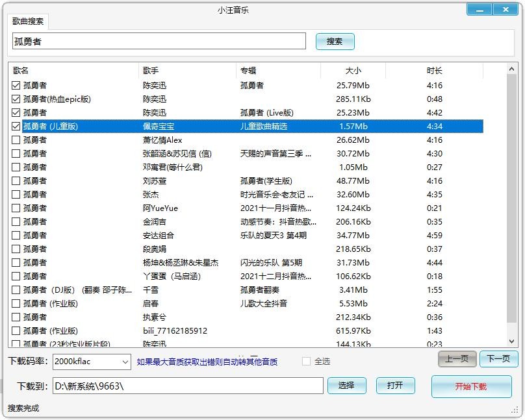Image resolution: width=525 pixels, height=420 pixels.
Task: Click the 搜索 search button
Action: tap(335, 42)
